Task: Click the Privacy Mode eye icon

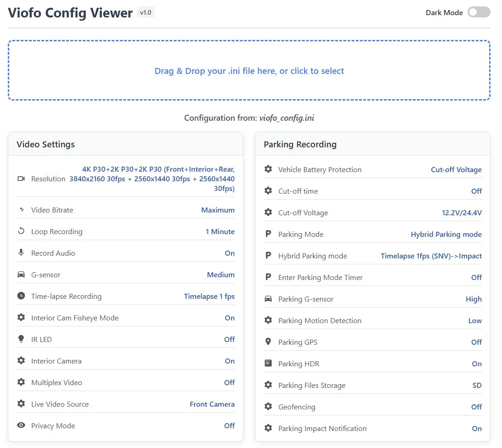Action: [21, 425]
